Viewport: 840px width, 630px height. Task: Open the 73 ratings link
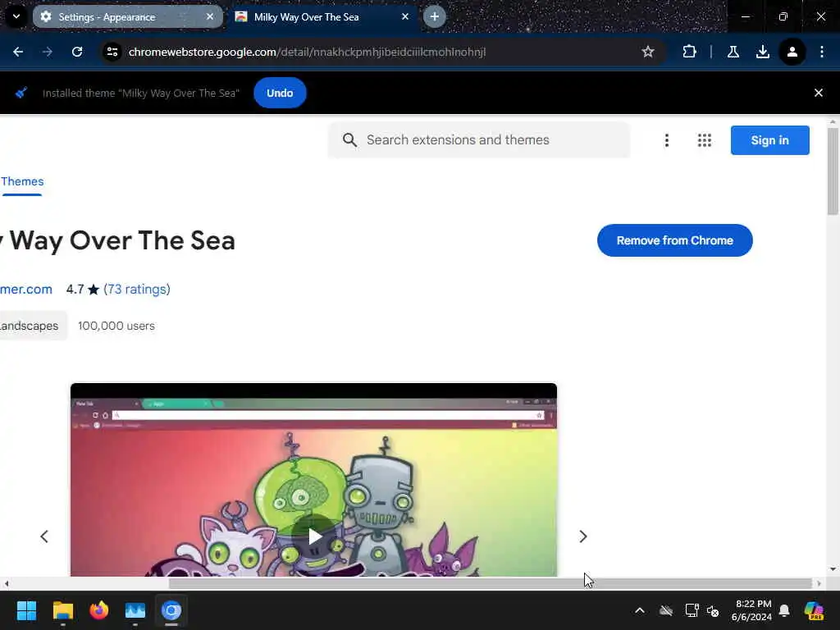[137, 290]
